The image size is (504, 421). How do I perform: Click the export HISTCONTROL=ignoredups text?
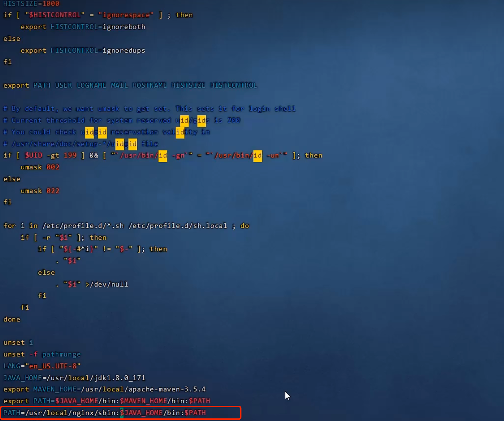(x=83, y=50)
